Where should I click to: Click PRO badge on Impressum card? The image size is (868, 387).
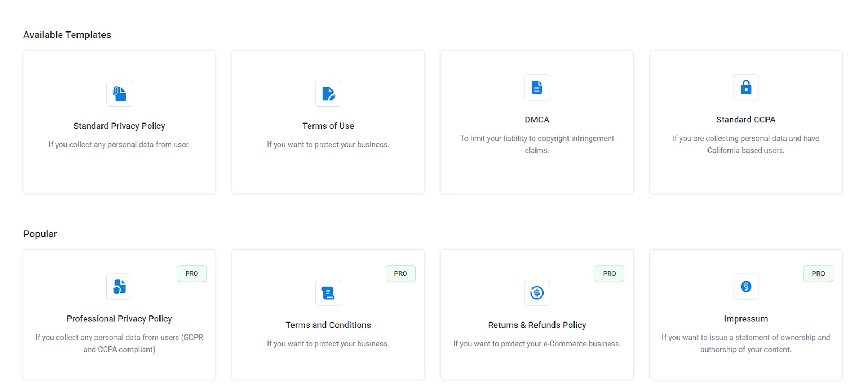[818, 274]
